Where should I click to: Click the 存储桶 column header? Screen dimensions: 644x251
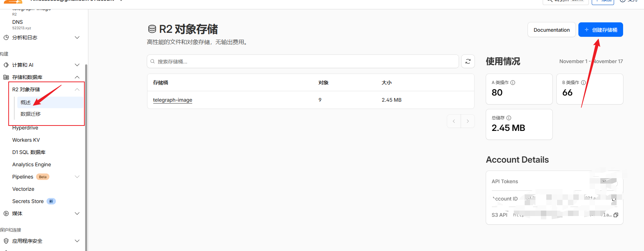pos(160,83)
